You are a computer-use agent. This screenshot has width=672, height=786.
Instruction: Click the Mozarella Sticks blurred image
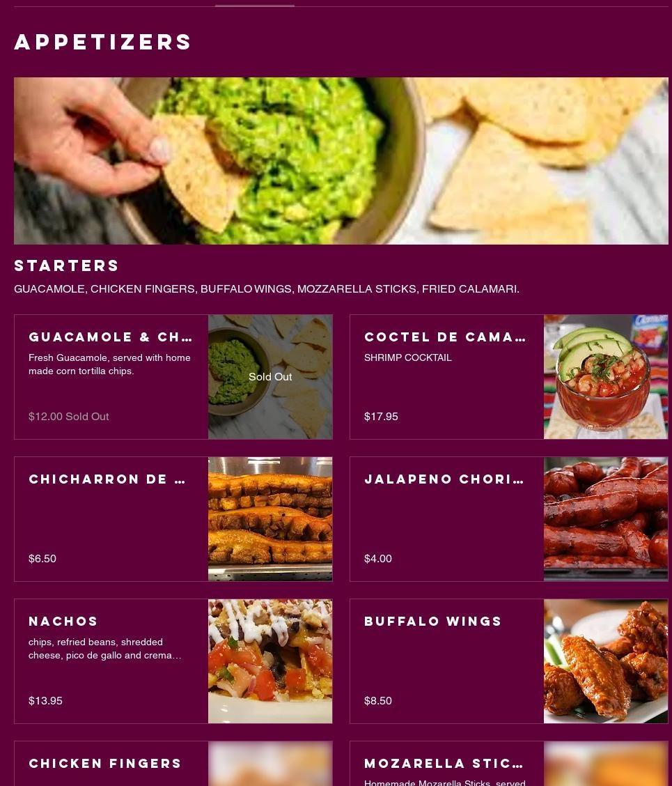605,764
